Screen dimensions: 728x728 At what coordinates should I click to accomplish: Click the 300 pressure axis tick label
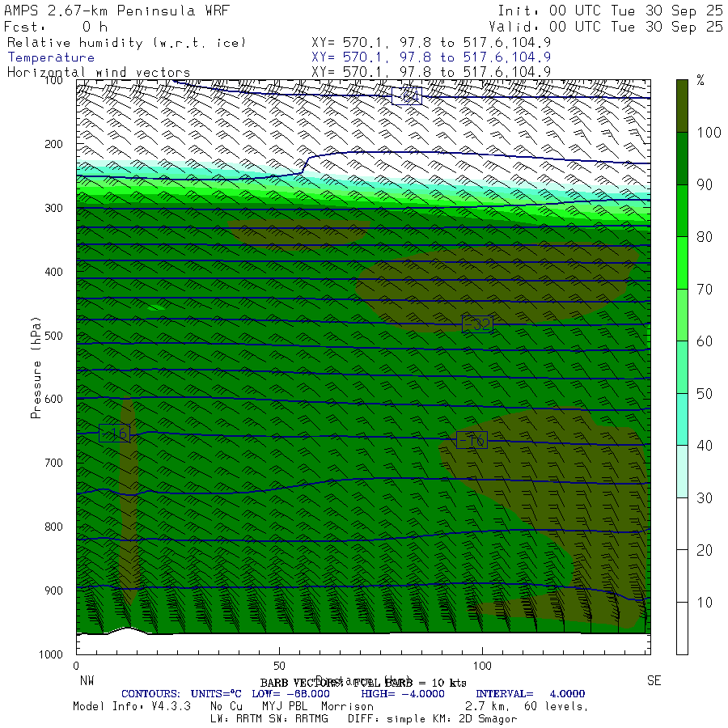(53, 208)
